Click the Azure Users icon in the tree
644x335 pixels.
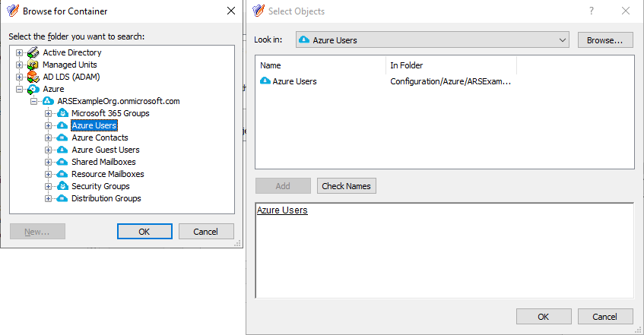pyautogui.click(x=62, y=125)
